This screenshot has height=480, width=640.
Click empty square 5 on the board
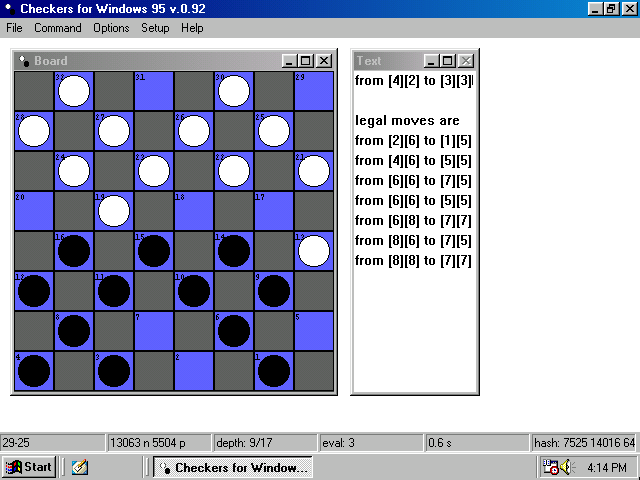[314, 331]
